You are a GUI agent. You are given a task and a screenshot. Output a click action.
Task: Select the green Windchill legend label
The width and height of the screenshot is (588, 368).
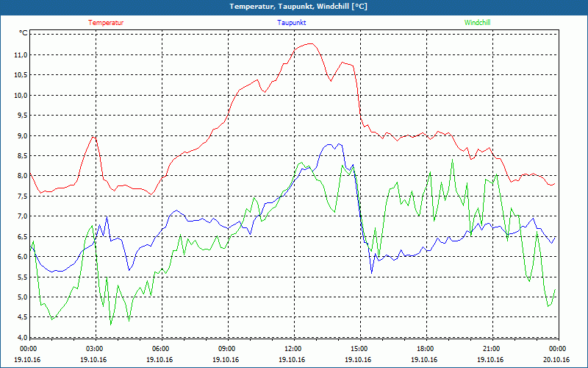[477, 23]
